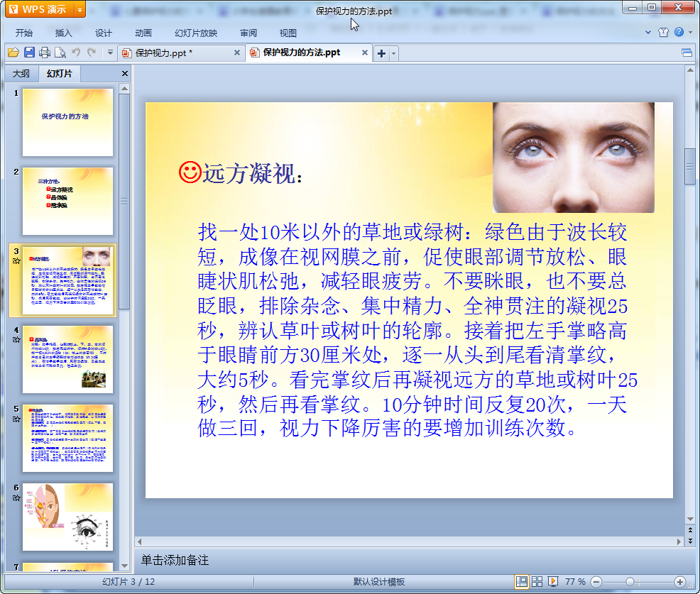Screen dimensions: 700x594
Task: Close the slide thumbnail panel
Action: [x=125, y=74]
